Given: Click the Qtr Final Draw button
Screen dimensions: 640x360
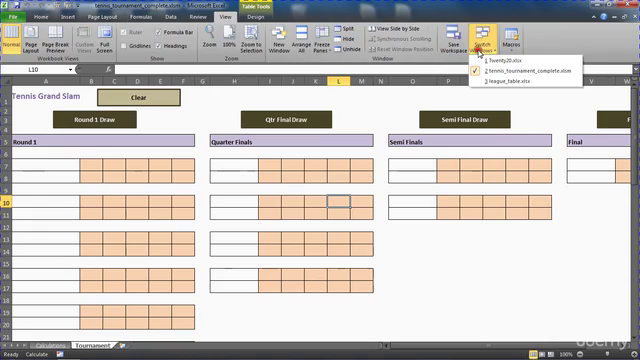Looking at the screenshot, I should [x=286, y=120].
